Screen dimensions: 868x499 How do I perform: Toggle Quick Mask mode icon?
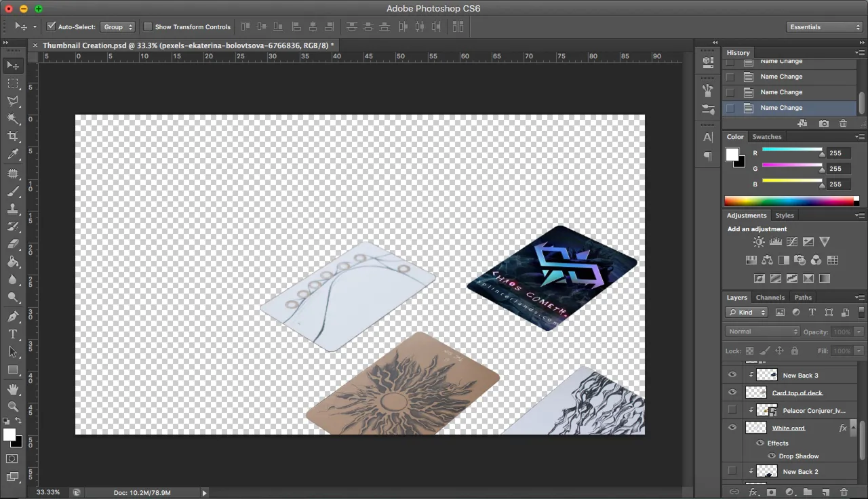[13, 459]
